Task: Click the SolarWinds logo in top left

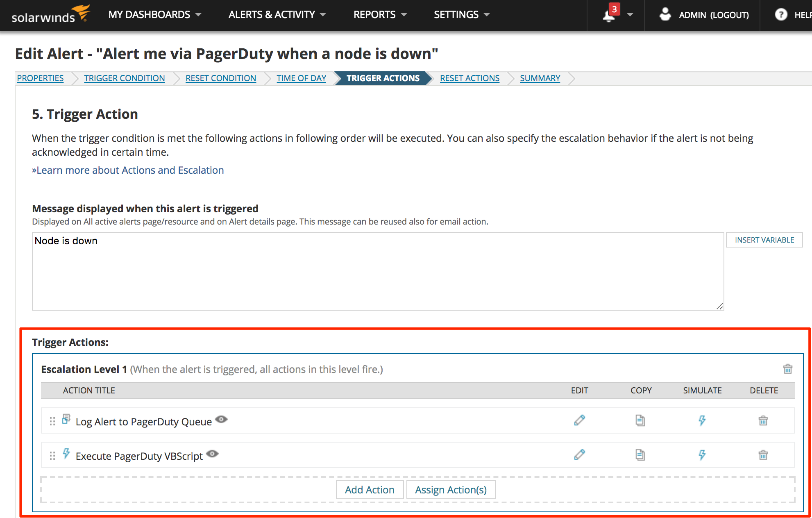Action: [44, 15]
